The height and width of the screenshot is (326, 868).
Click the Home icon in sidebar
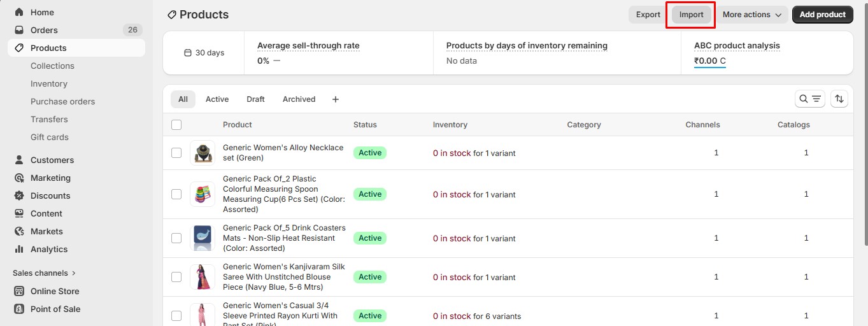[19, 12]
